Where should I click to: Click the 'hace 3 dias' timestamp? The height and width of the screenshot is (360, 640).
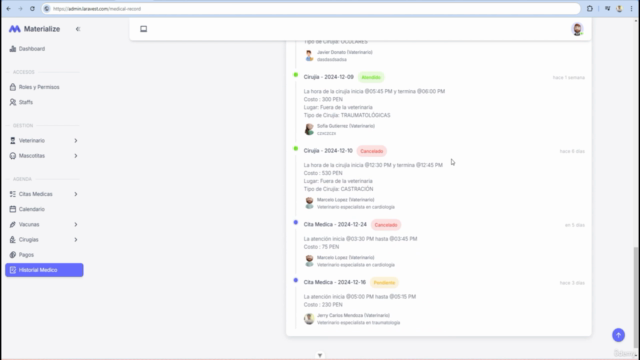coord(572,283)
